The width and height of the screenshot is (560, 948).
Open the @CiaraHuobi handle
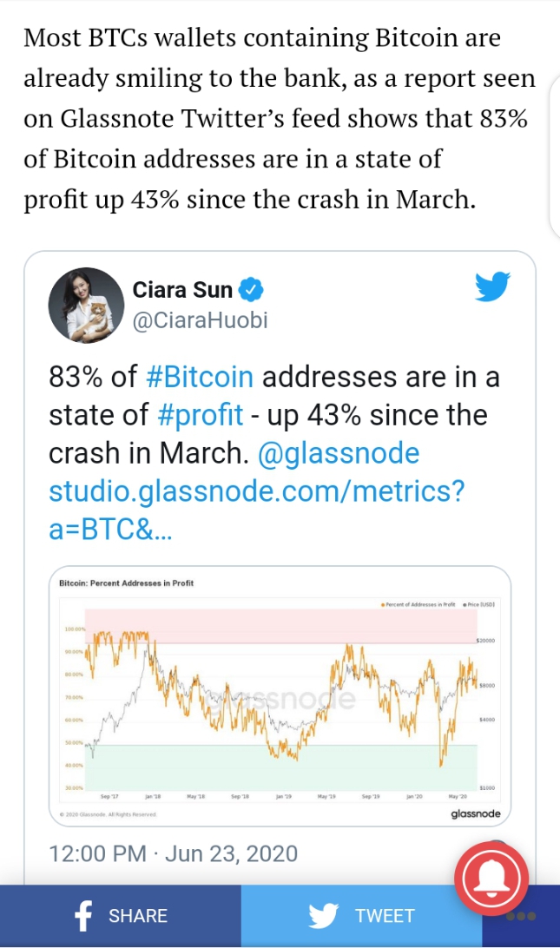tap(200, 319)
